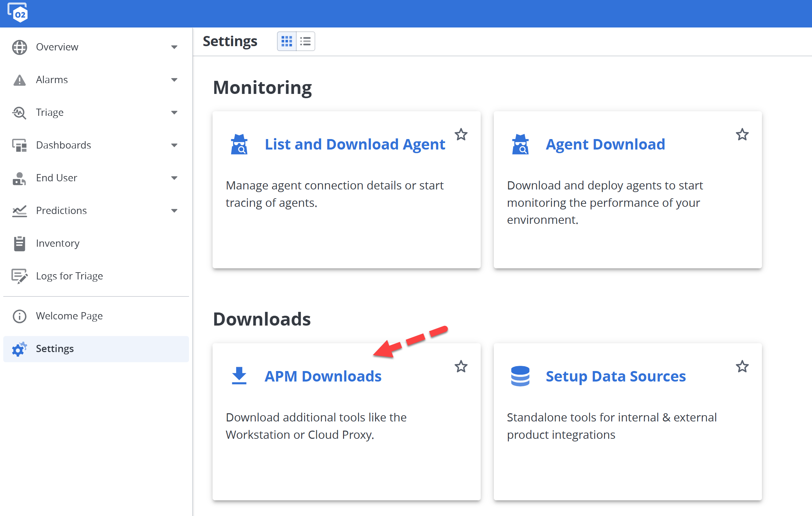
Task: Open the Setup Data Sources link
Action: 615,376
